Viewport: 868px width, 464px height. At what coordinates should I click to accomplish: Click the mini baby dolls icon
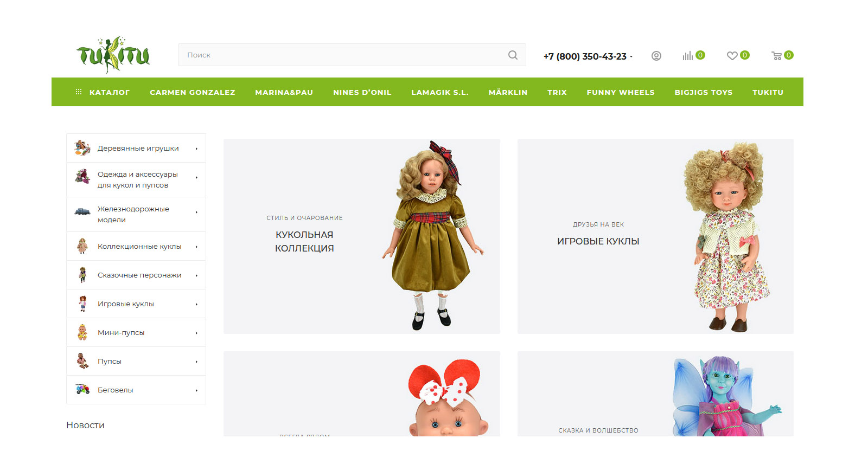[x=82, y=332]
